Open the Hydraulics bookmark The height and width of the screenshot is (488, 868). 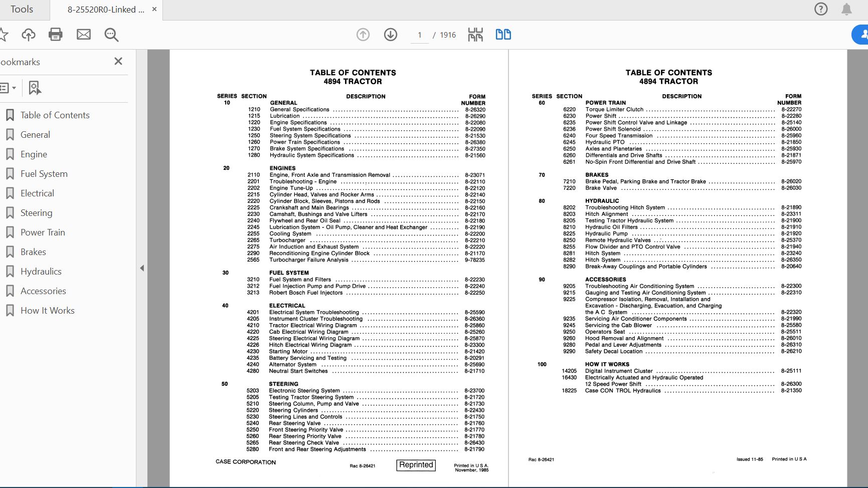41,272
